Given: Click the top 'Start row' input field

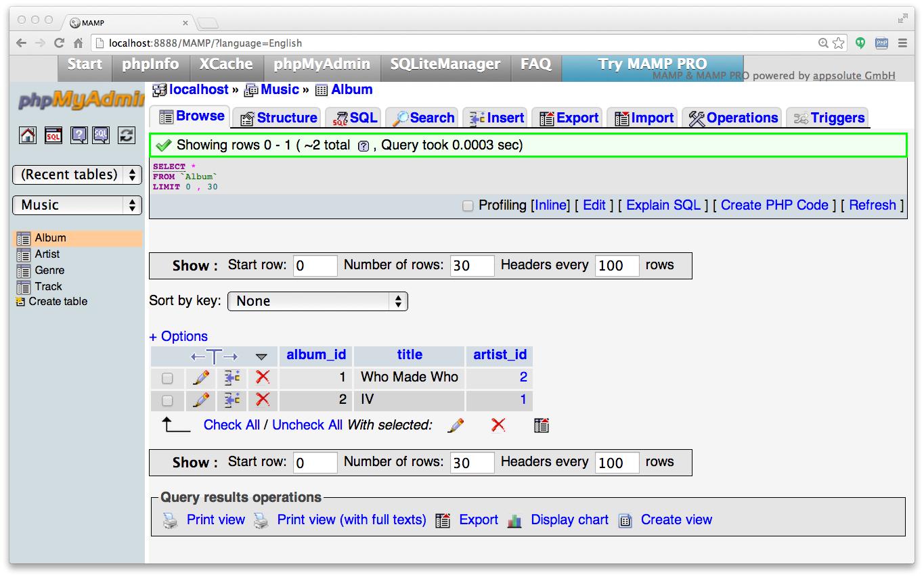Looking at the screenshot, I should click(315, 266).
